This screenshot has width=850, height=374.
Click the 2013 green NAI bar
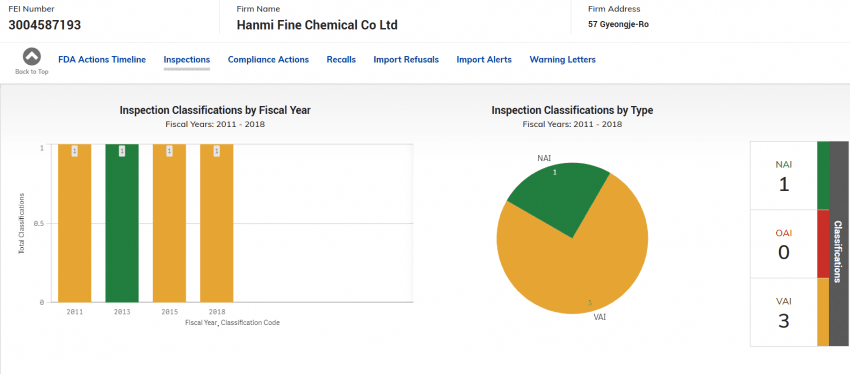point(122,223)
